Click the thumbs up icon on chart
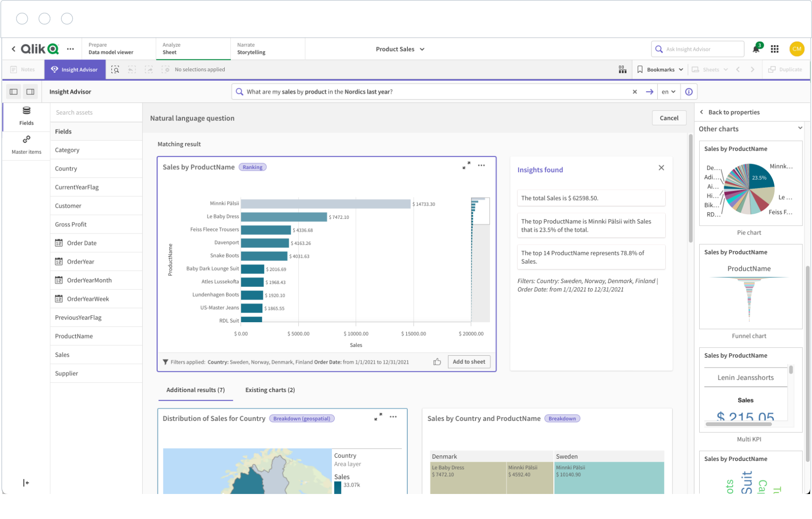Viewport: 812px width, 519px height. (x=437, y=362)
